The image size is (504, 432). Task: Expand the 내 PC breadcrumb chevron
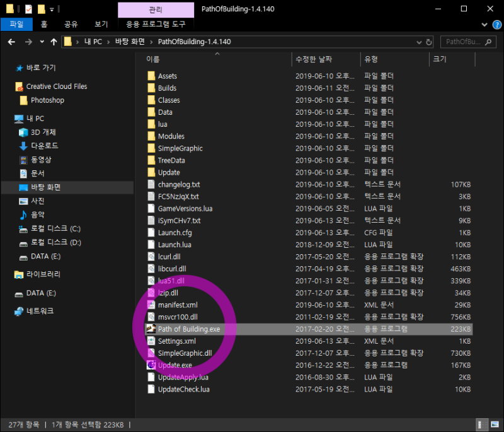point(108,42)
